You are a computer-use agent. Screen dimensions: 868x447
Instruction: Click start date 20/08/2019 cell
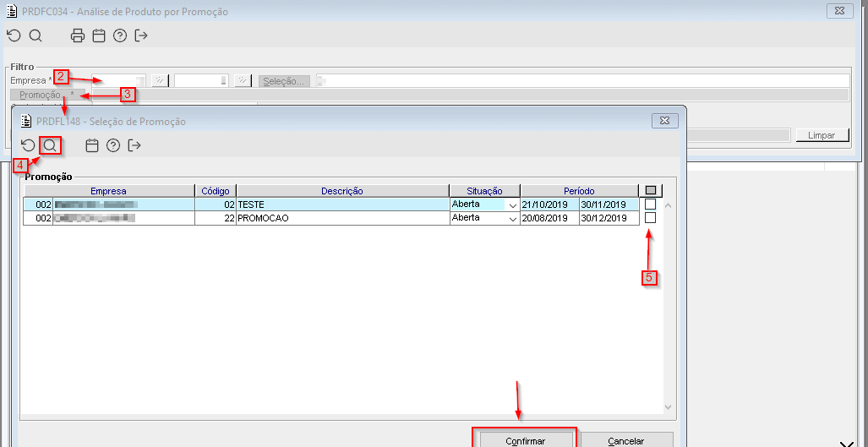tap(549, 218)
